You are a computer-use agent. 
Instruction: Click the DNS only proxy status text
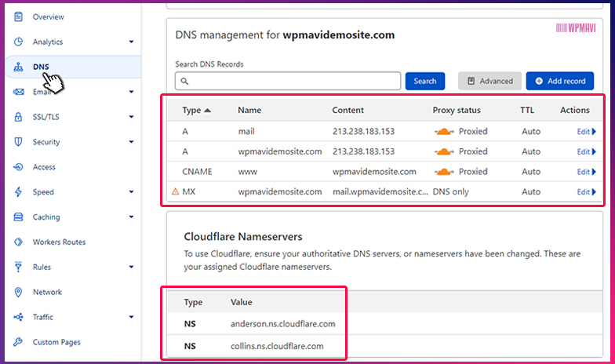tap(450, 191)
